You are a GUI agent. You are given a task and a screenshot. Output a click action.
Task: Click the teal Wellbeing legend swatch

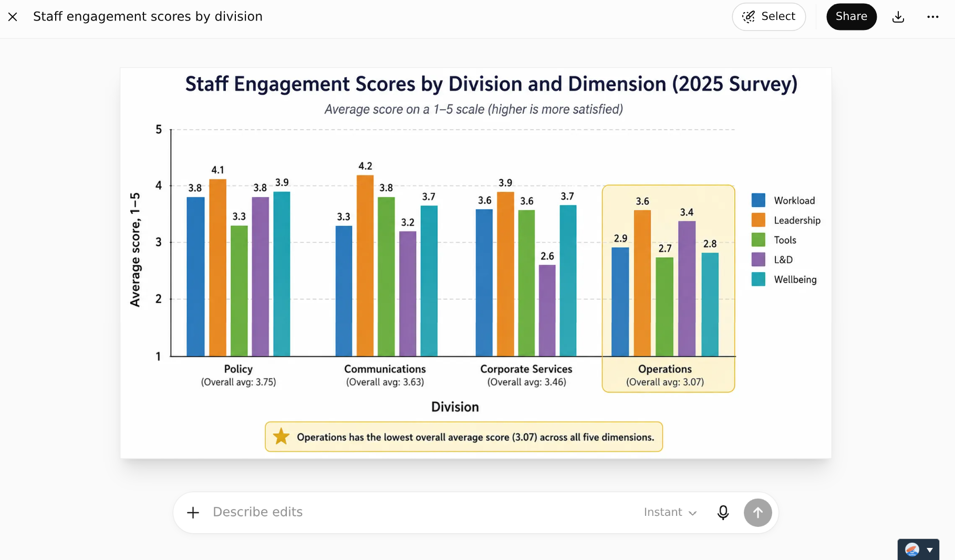coord(758,279)
